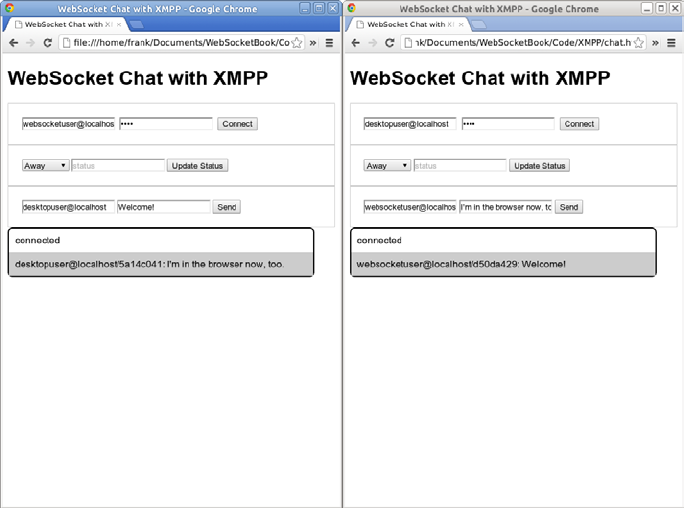Click Send button in right window

point(569,207)
